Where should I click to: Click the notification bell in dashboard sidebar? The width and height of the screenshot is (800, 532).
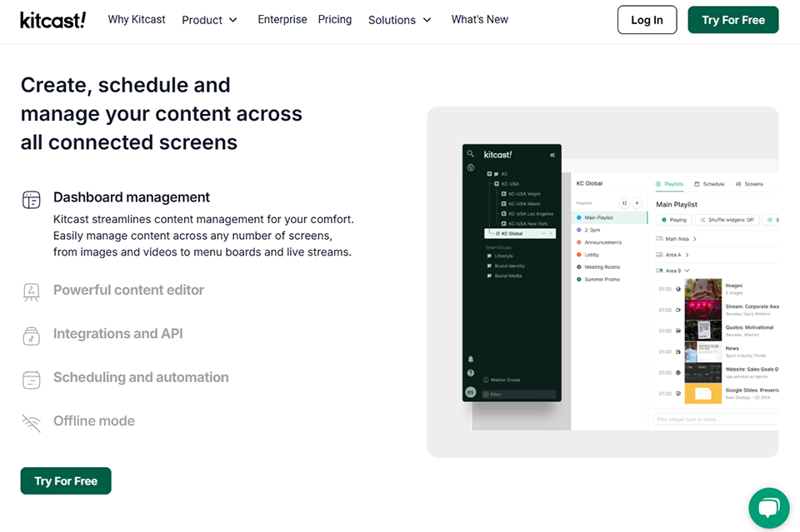point(470,359)
